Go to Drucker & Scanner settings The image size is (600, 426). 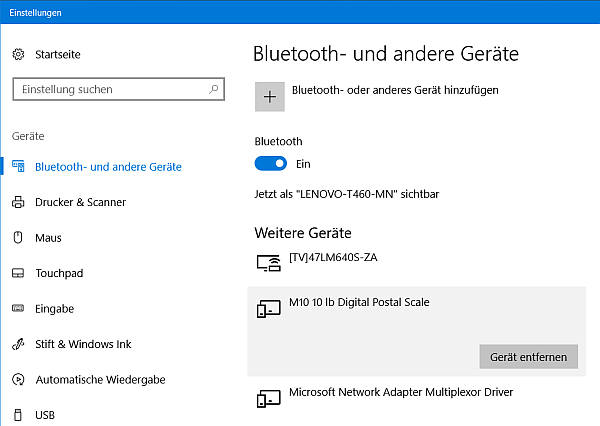point(80,202)
